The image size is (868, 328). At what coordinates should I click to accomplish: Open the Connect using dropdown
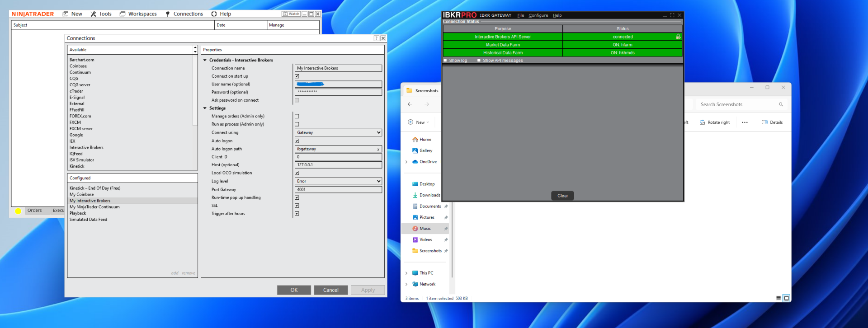coord(338,133)
